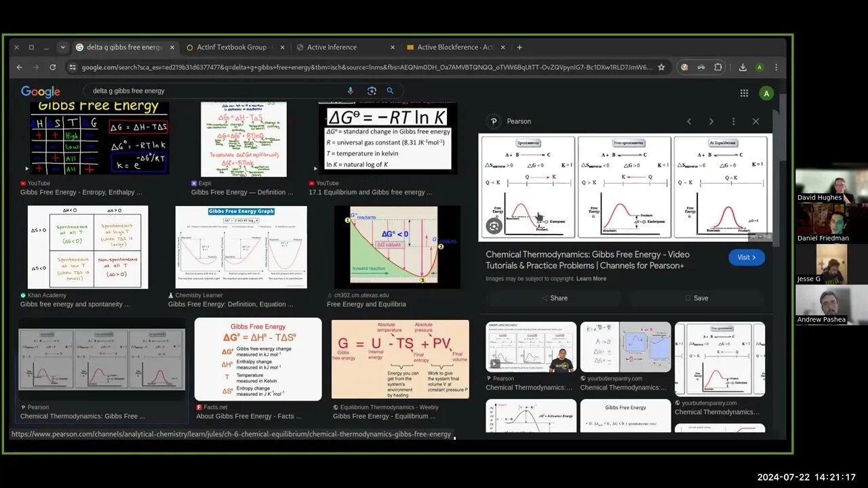Open the Google account avatar
The image size is (868, 488).
[x=766, y=94]
